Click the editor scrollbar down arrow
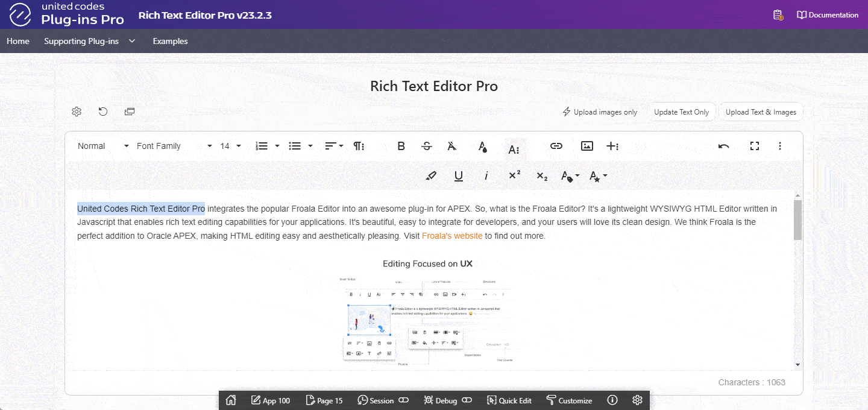Viewport: 868px width, 410px height. (x=798, y=365)
